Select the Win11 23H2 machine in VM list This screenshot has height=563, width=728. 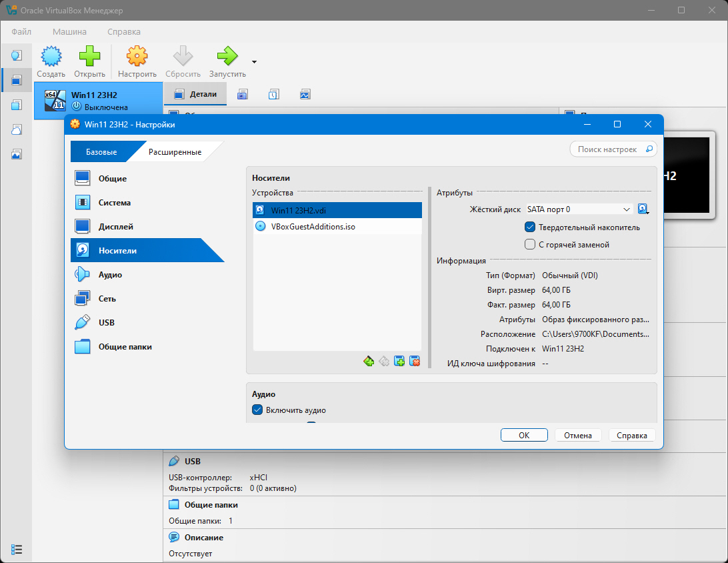(99, 101)
